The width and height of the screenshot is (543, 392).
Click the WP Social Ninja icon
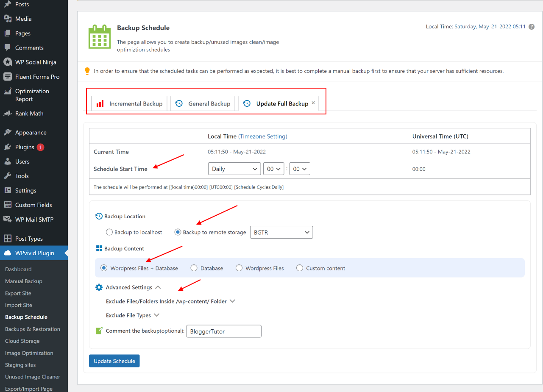tap(8, 62)
